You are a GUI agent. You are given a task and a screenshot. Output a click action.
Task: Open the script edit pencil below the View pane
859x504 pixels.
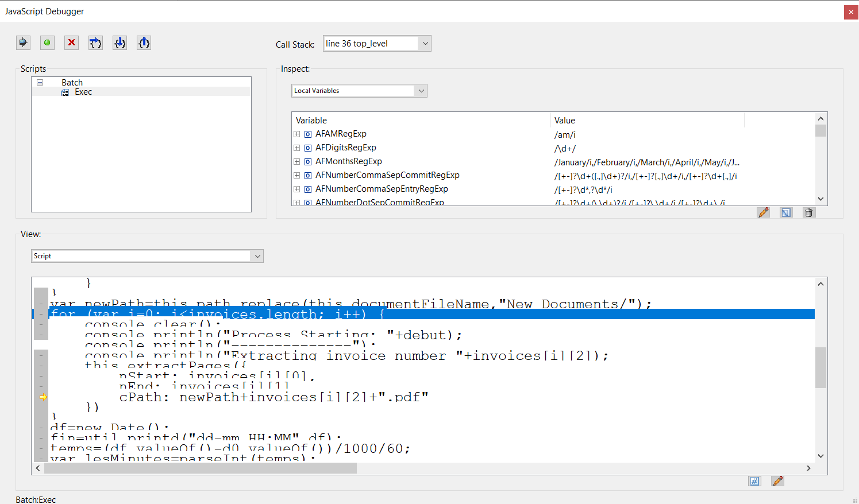coord(777,480)
